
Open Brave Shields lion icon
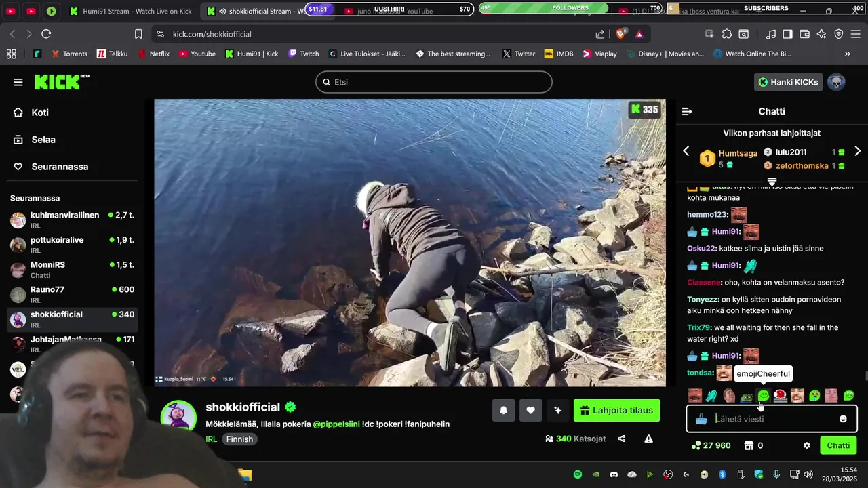point(620,34)
